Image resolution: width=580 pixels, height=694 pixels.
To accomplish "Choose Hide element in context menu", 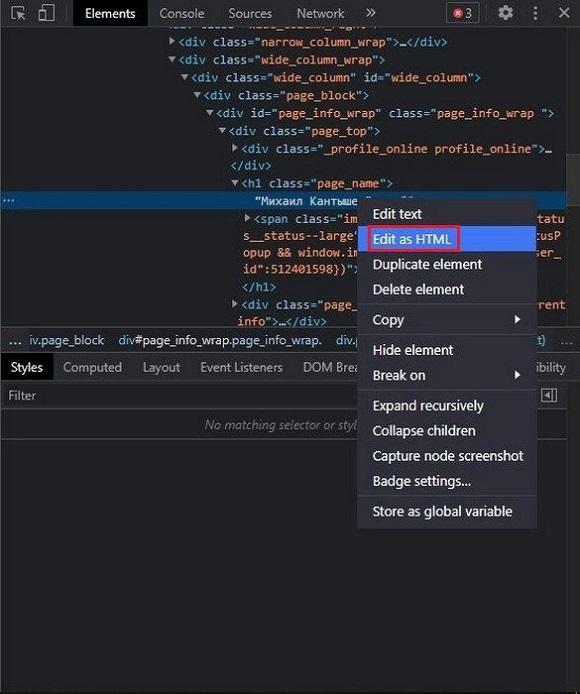I will coord(447,350).
